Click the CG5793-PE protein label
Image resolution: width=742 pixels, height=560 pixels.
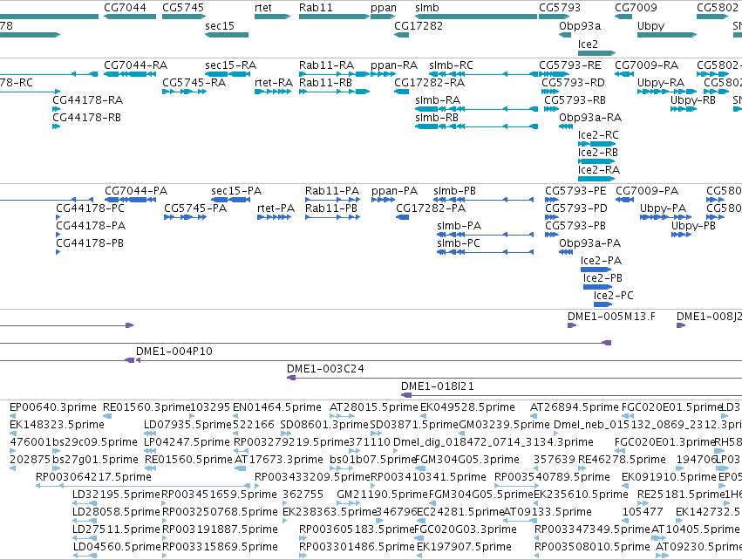[575, 190]
